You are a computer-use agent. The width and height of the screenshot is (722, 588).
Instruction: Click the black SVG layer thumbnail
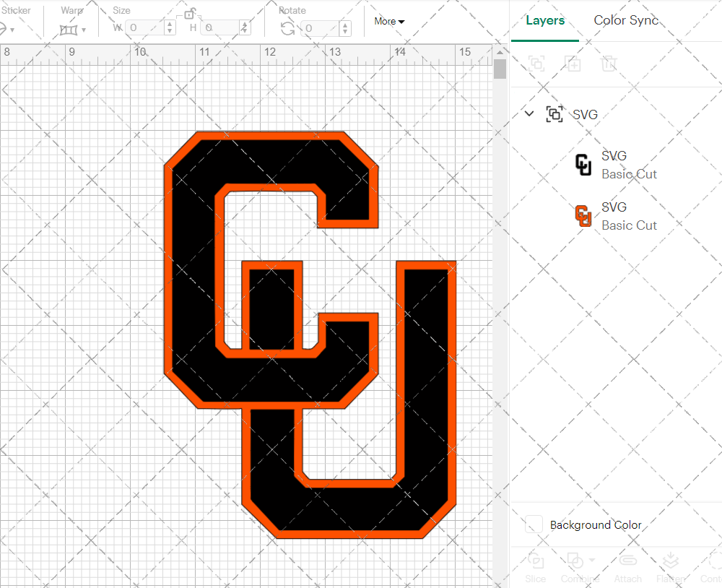click(583, 164)
